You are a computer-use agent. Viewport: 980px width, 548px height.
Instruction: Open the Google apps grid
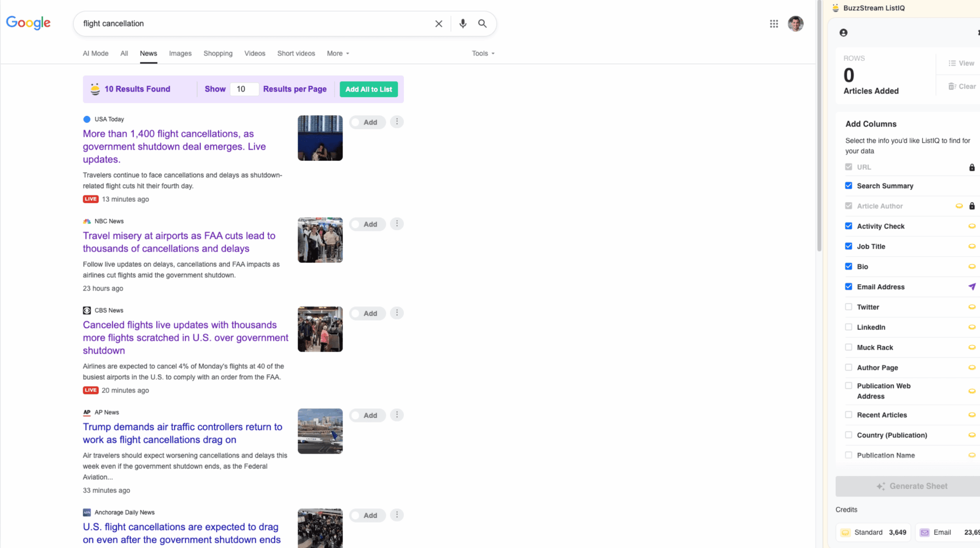click(x=774, y=24)
